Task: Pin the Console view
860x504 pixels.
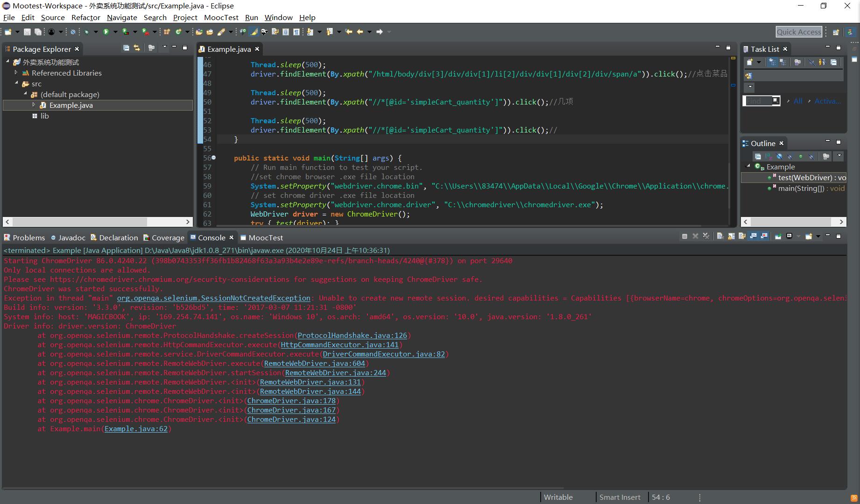Action: [x=778, y=237]
